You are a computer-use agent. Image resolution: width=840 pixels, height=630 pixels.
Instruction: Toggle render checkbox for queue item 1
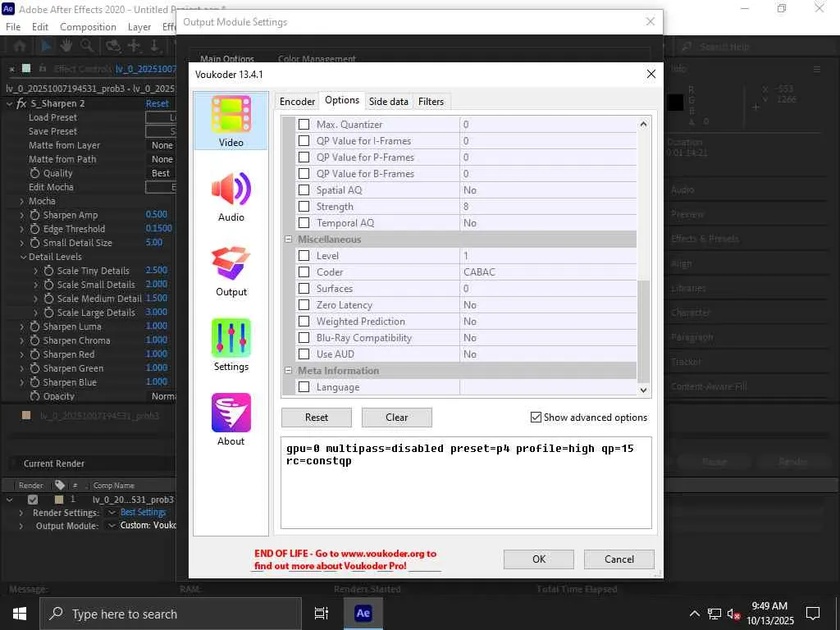33,500
